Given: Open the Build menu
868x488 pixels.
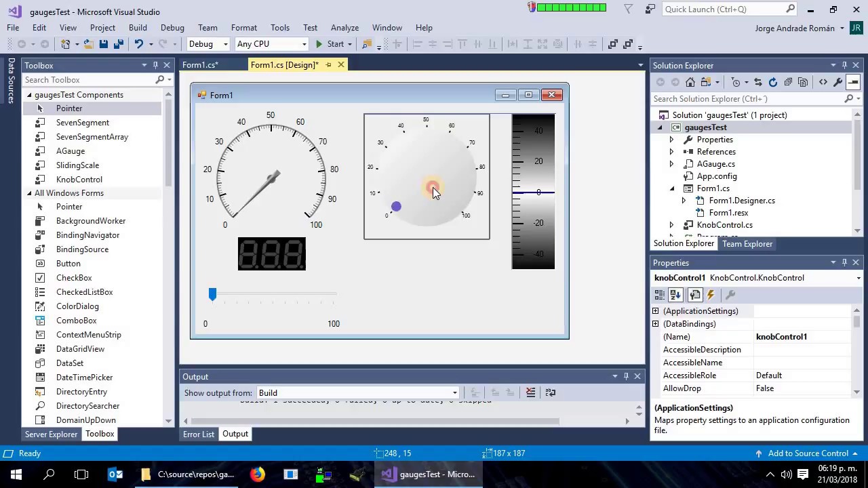Looking at the screenshot, I should click(x=138, y=28).
